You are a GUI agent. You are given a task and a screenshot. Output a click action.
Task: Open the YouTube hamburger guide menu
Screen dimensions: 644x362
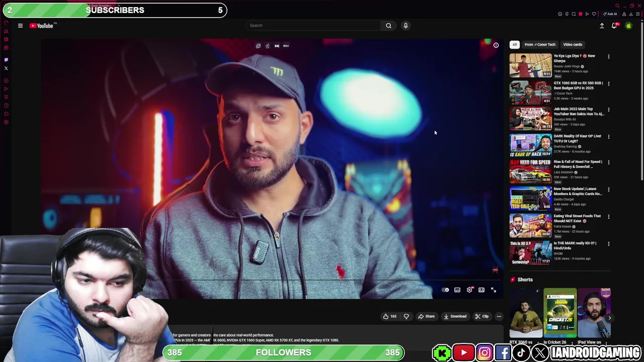20,26
